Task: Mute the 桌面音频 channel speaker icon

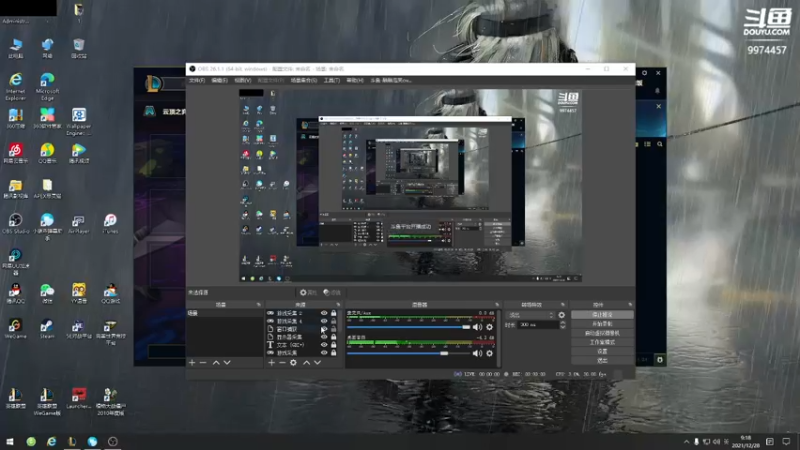Action: (477, 353)
